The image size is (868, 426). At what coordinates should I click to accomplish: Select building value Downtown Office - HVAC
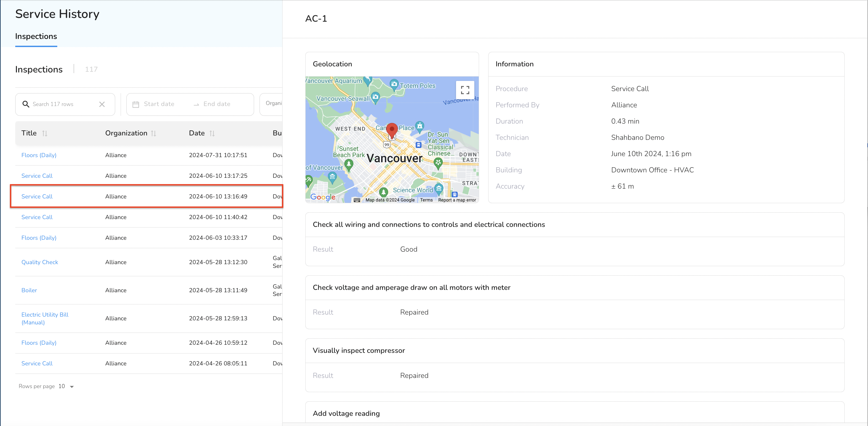[653, 170]
